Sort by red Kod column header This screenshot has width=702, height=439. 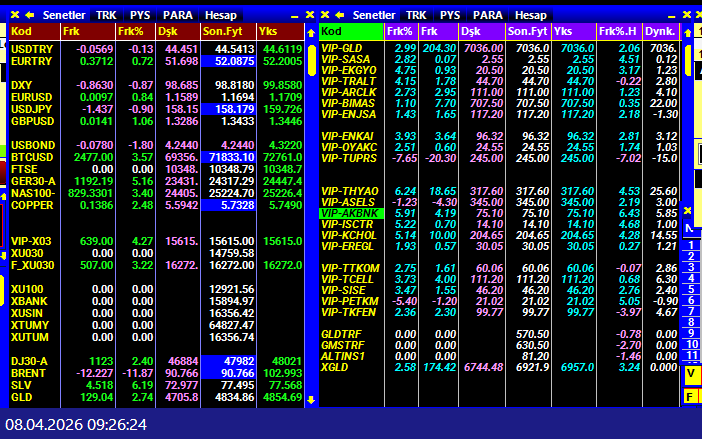point(34,31)
